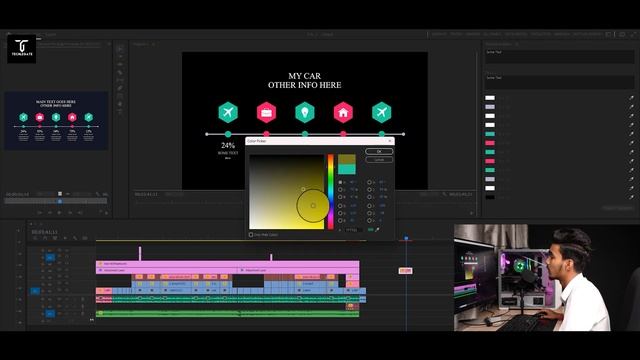640x360 pixels.
Task: Select the Hand tool in Tools panel
Action: pyautogui.click(x=120, y=104)
